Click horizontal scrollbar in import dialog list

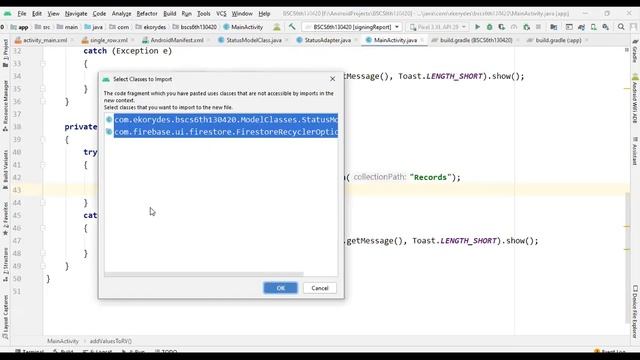pyautogui.click(x=204, y=274)
